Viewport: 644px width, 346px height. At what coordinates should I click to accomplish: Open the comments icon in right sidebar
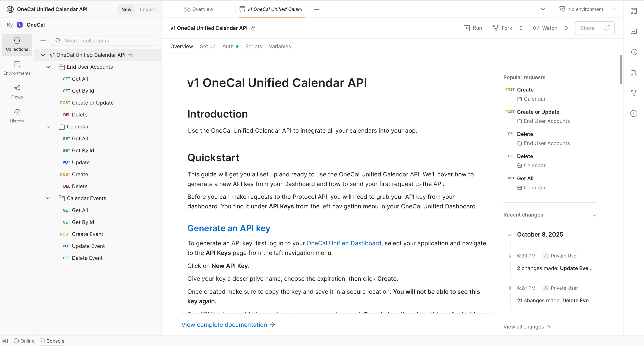click(x=634, y=32)
